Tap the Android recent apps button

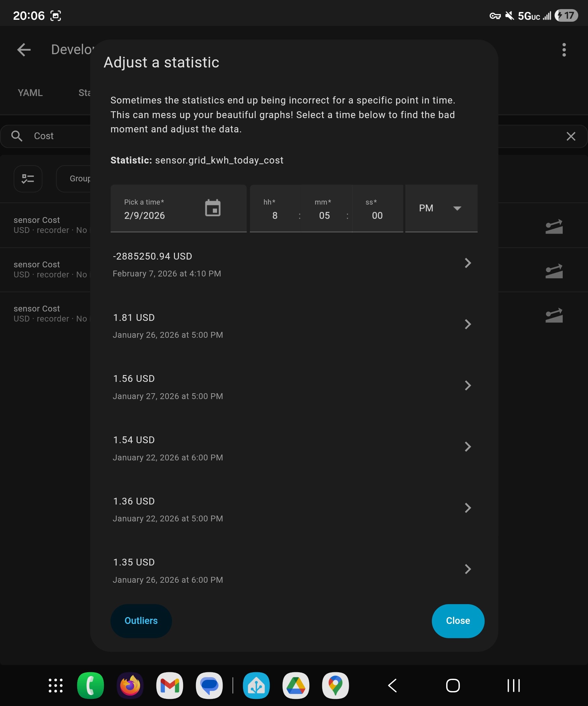coord(514,686)
